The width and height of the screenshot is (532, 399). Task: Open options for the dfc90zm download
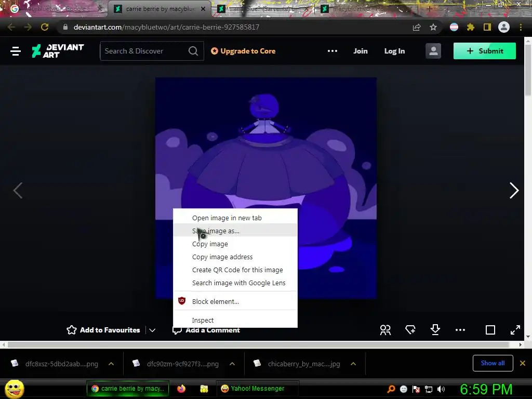pos(232,364)
